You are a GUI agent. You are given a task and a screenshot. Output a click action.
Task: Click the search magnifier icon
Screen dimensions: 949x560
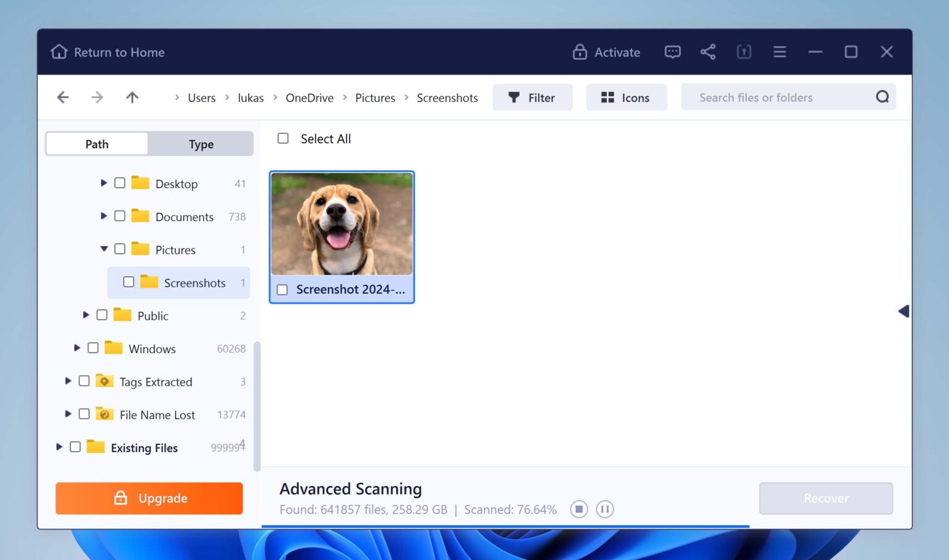point(882,97)
